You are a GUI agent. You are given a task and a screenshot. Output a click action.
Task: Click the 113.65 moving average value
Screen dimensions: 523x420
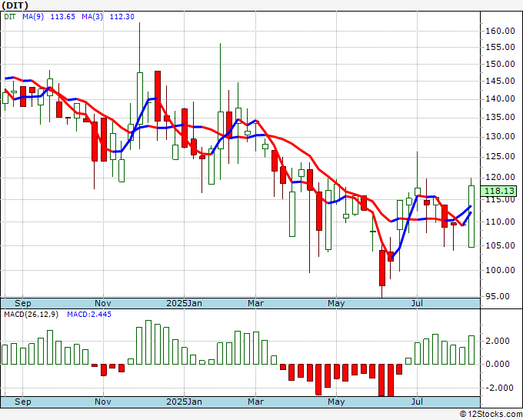click(x=63, y=16)
